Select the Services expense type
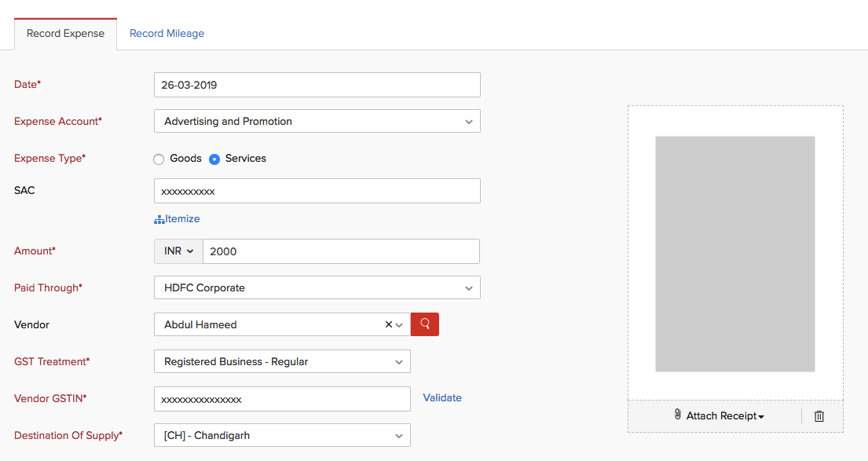Viewport: 868px width, 461px height. coord(214,159)
